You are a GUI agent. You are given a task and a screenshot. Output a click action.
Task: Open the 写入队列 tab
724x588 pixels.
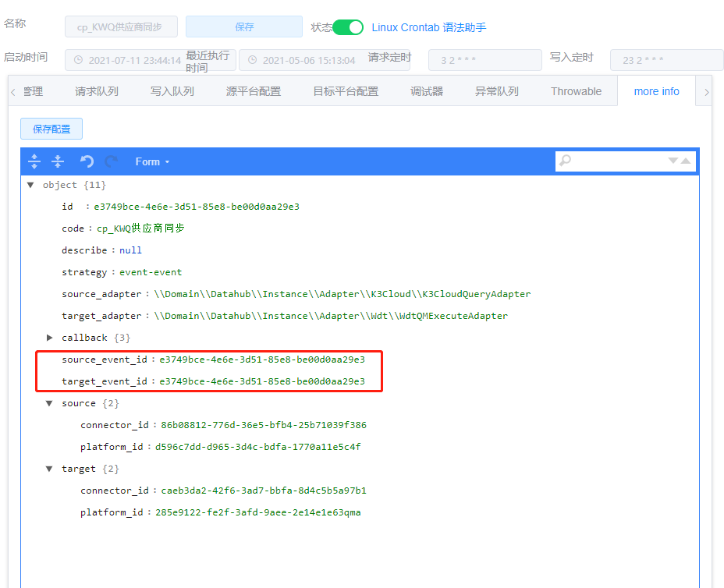(x=172, y=91)
